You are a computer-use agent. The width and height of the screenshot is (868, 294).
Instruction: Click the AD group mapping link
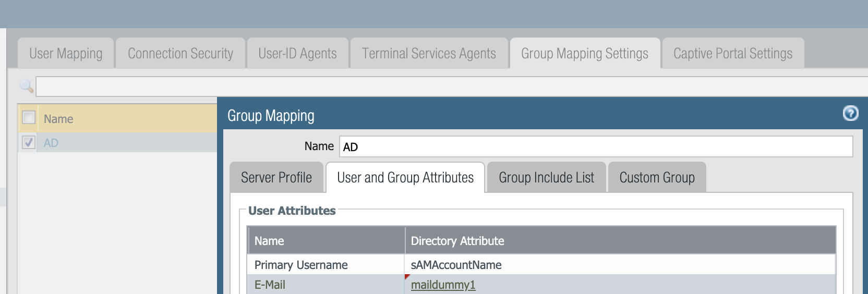(x=51, y=143)
